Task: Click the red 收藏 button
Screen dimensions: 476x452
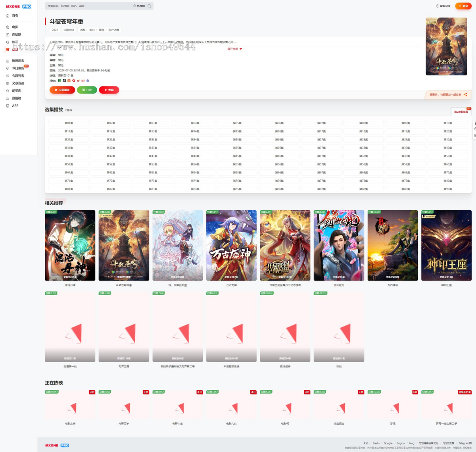Action: coord(109,90)
